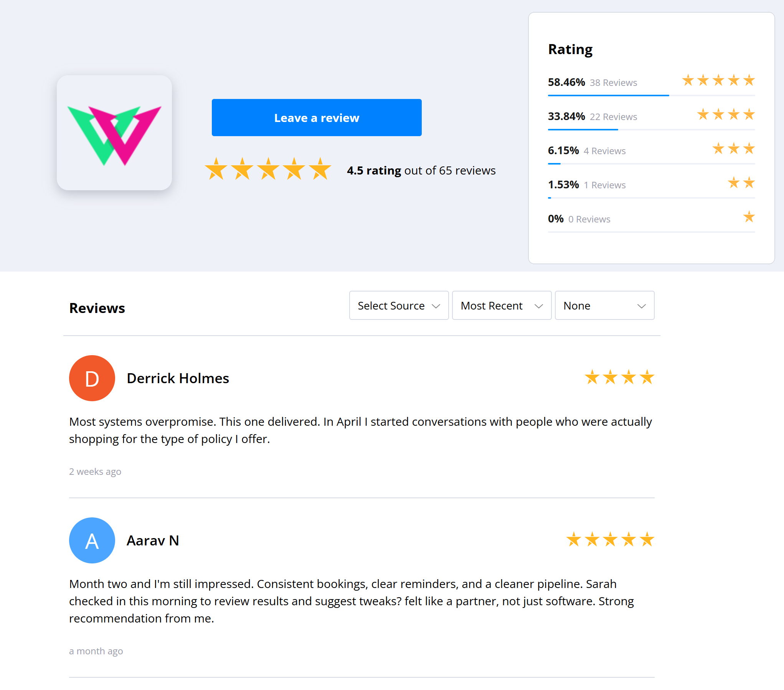The width and height of the screenshot is (784, 690).
Task: Click Derrick Holmes' four-star review rating
Action: pos(619,377)
